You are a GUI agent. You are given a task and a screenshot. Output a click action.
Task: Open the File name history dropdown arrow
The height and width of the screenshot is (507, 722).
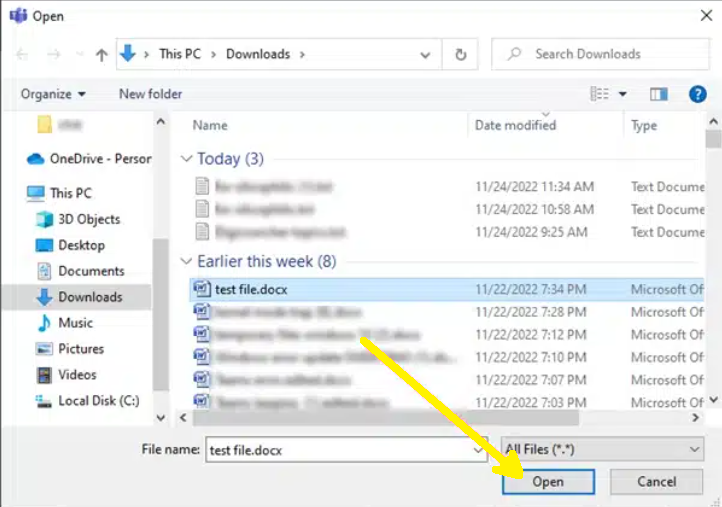(x=479, y=451)
